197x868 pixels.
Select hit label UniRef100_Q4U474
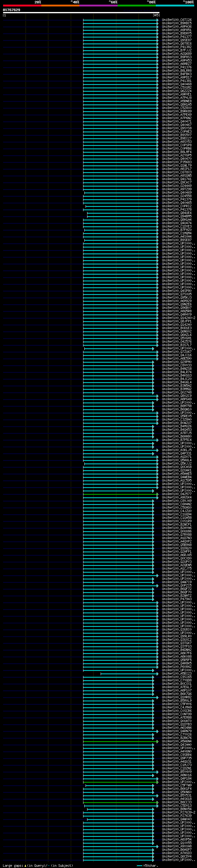177,223
